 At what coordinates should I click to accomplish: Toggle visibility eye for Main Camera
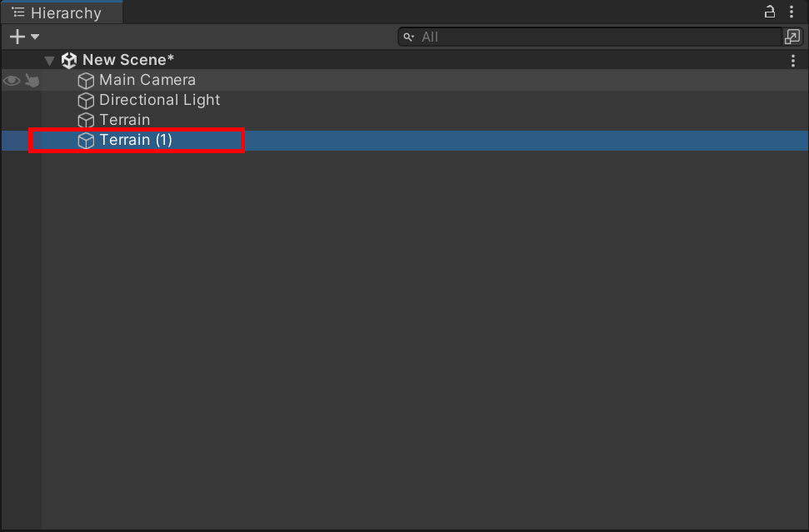[12, 81]
